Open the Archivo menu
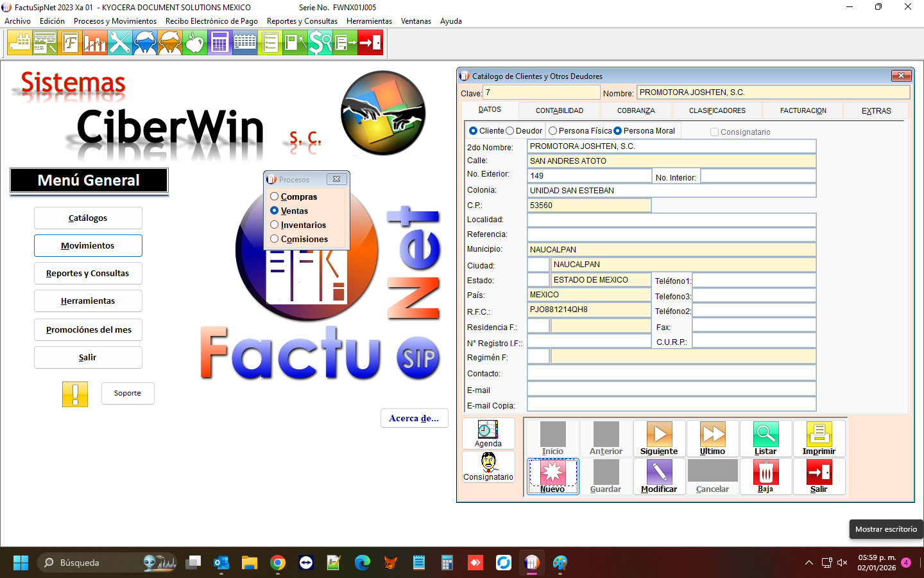924x578 pixels. (x=17, y=21)
